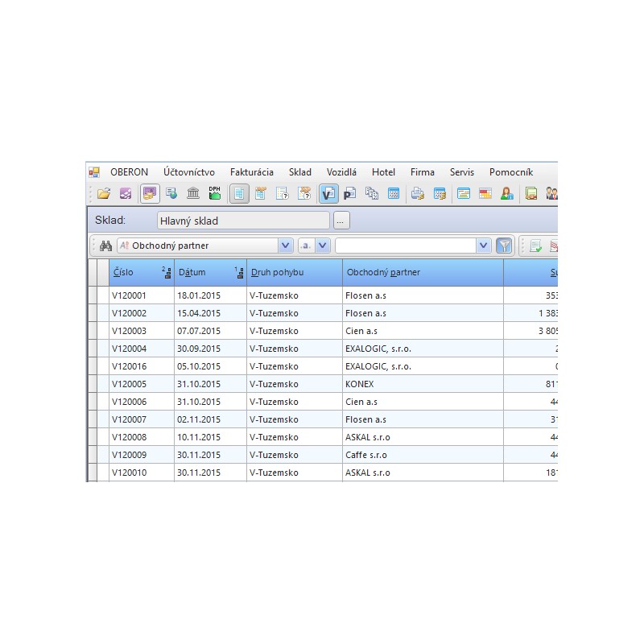The image size is (644, 644).
Task: Click the DPH tax icon
Action: tap(215, 193)
